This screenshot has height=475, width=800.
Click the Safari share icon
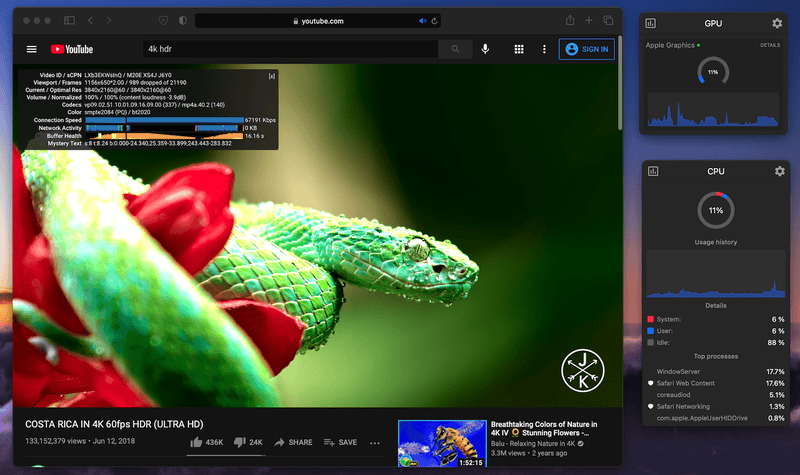click(570, 20)
